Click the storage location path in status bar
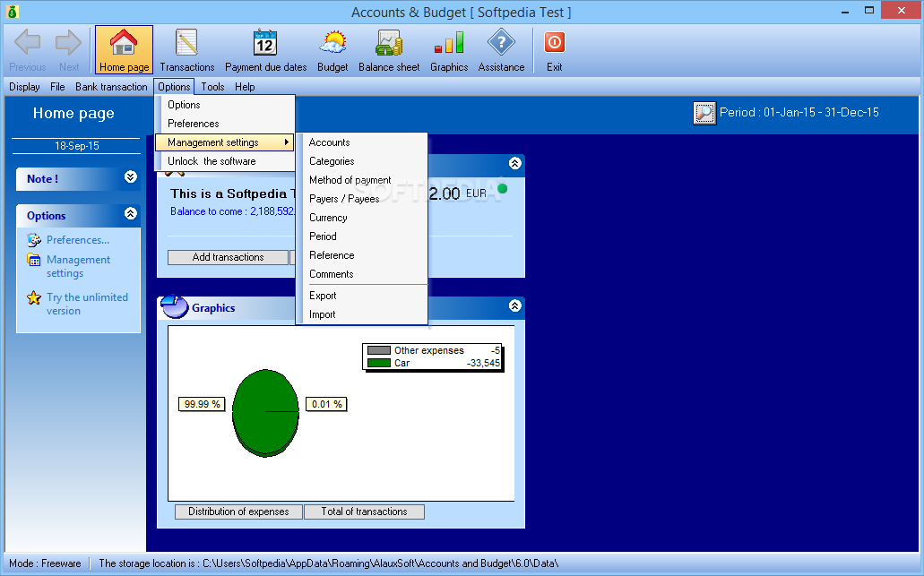 [x=329, y=563]
